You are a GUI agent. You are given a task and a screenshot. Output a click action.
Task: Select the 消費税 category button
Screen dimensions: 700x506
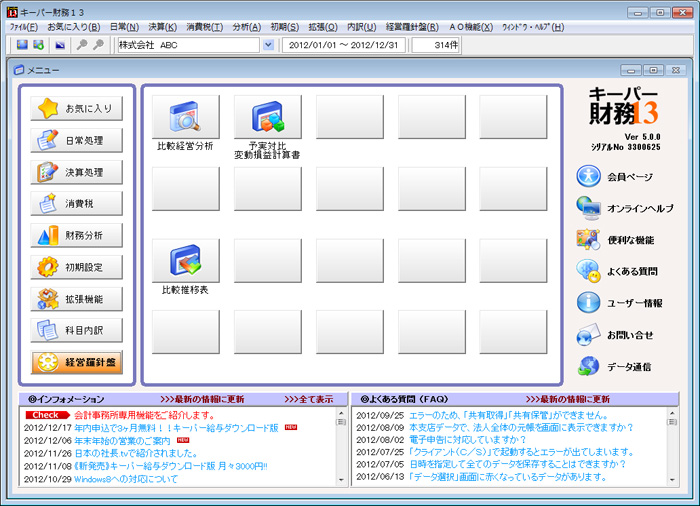(76, 204)
